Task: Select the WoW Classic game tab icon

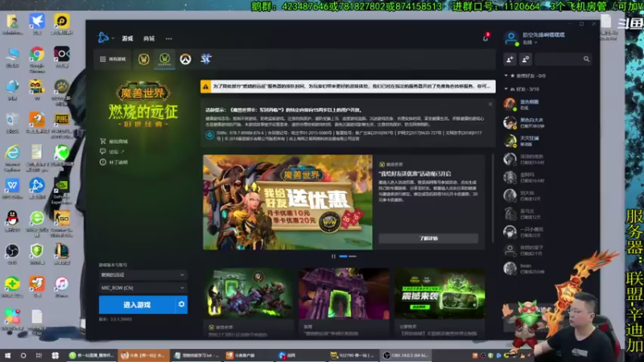Action: [165, 59]
